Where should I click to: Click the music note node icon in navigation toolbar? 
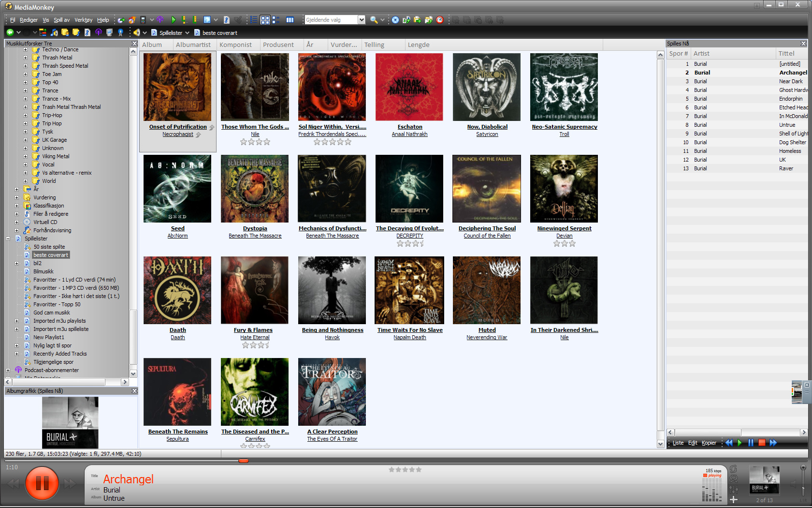point(54,32)
